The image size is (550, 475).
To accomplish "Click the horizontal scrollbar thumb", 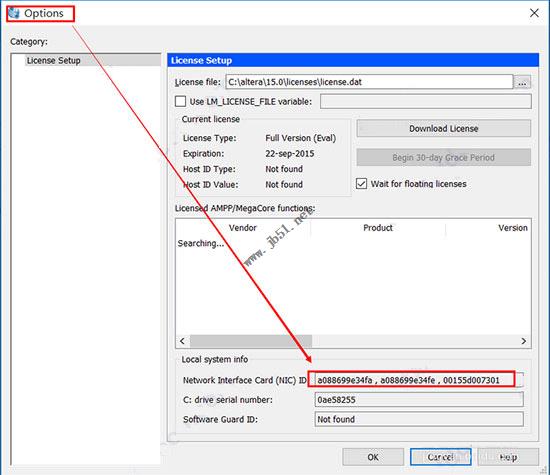I will [251, 341].
